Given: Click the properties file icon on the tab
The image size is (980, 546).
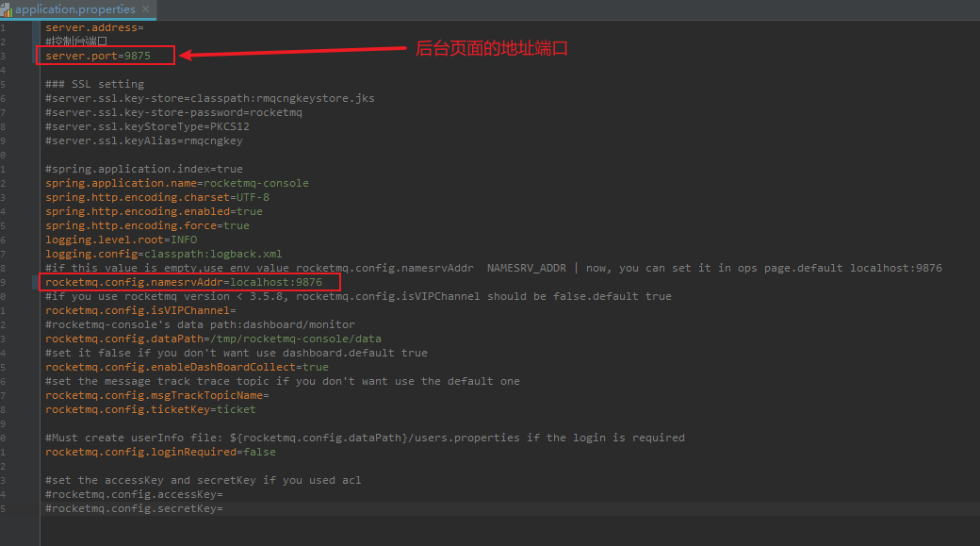Looking at the screenshot, I should pyautogui.click(x=10, y=8).
